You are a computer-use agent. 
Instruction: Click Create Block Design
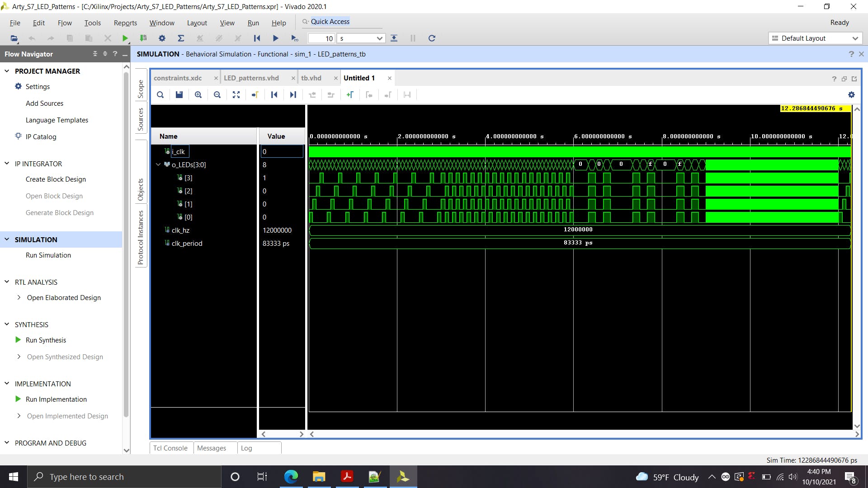[x=56, y=179]
